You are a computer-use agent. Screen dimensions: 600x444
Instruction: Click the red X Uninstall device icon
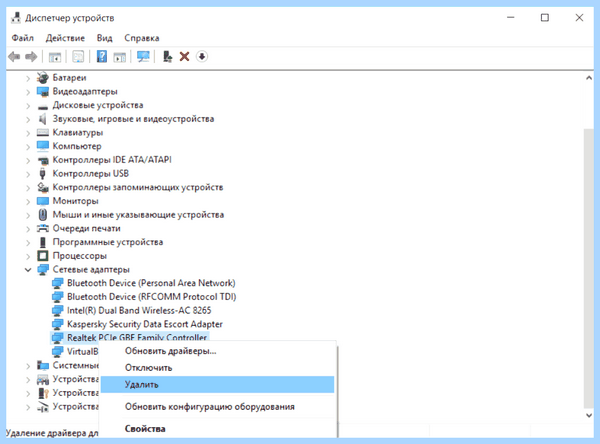pyautogui.click(x=184, y=57)
